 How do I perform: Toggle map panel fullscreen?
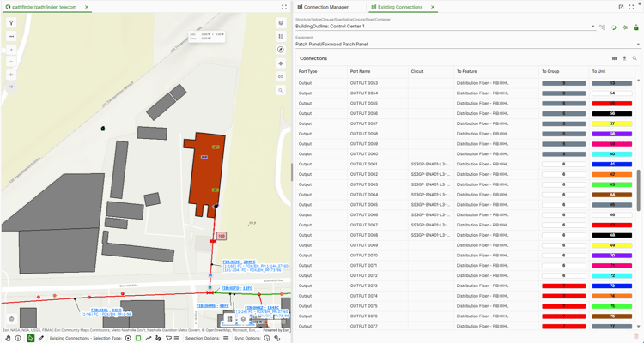pos(284,7)
